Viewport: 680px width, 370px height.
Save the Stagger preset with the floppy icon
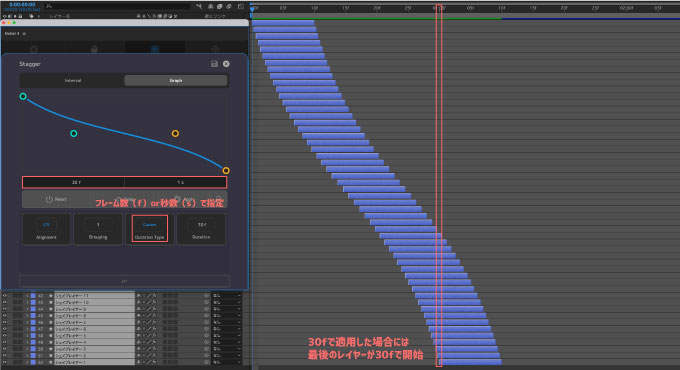pyautogui.click(x=214, y=64)
